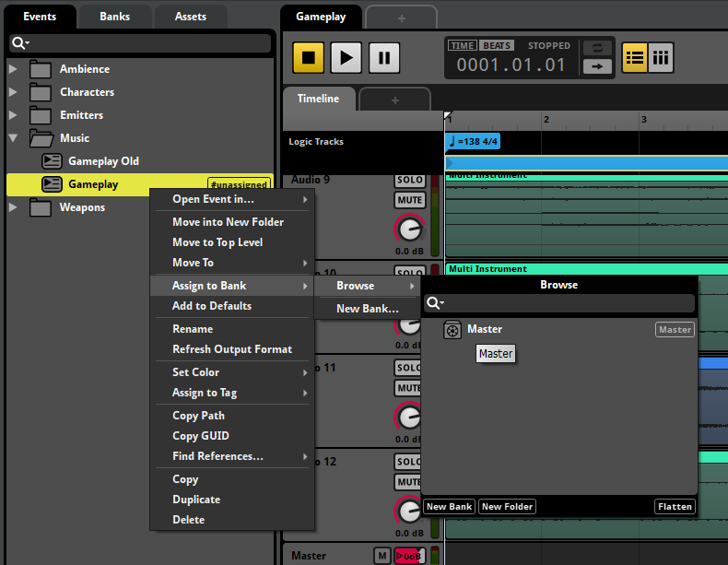
Task: Click the New Folder button
Action: pyautogui.click(x=507, y=507)
